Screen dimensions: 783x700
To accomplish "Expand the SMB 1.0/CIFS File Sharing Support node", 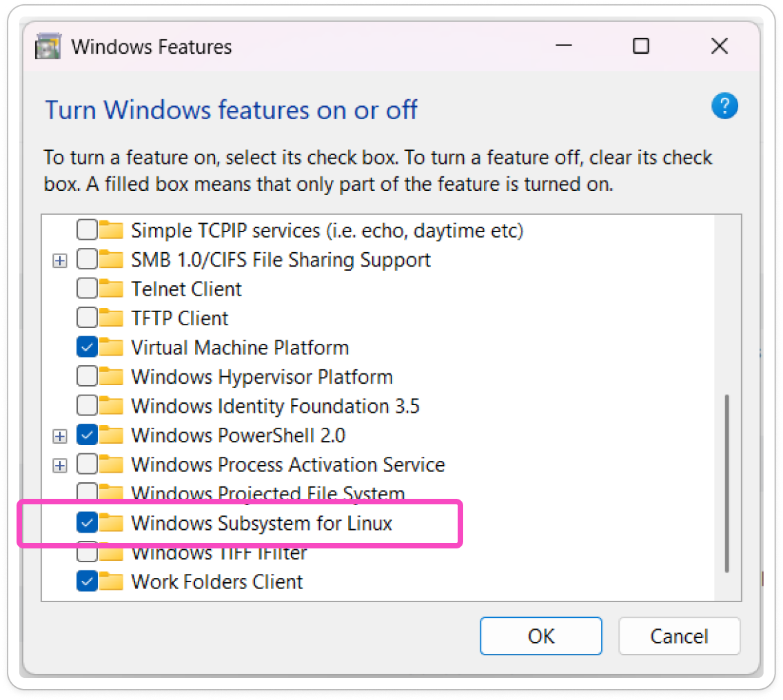I will click(61, 260).
